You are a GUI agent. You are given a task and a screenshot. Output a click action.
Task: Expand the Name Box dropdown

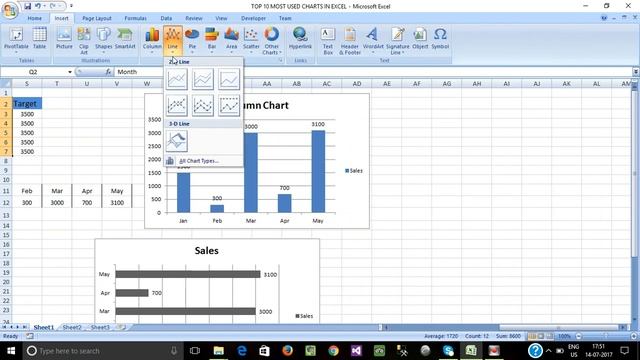click(70, 72)
